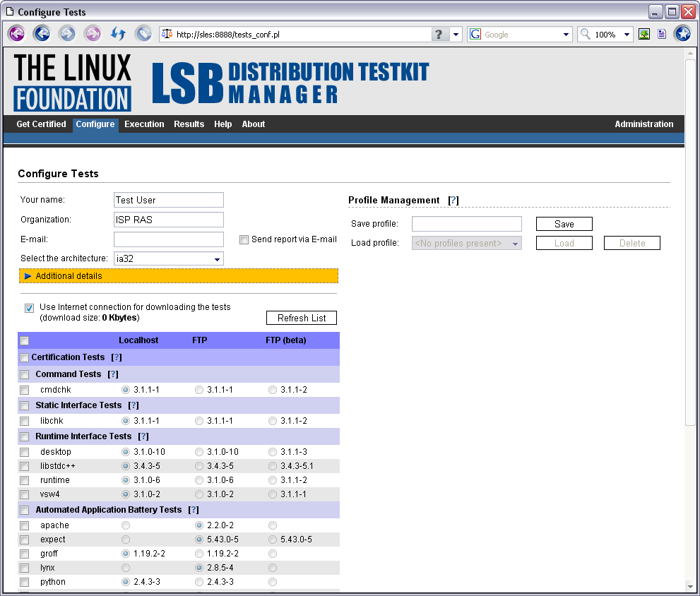
Task: Check the Certification Tests group checkbox
Action: pos(25,357)
